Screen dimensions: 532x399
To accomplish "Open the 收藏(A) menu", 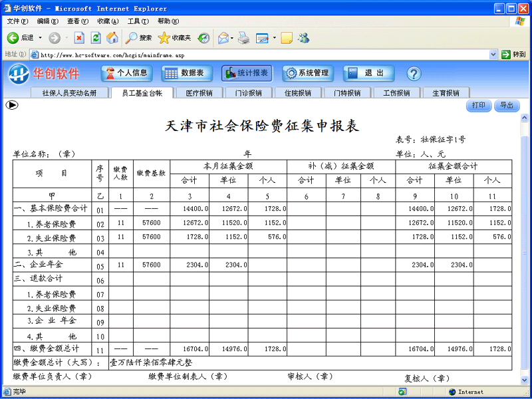I will click(108, 21).
